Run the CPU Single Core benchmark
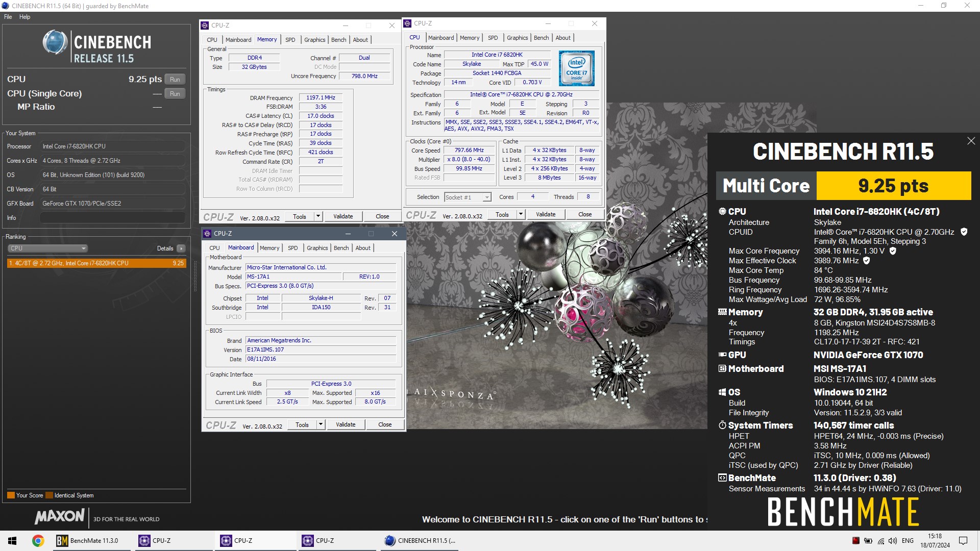The image size is (980, 551). click(x=175, y=94)
